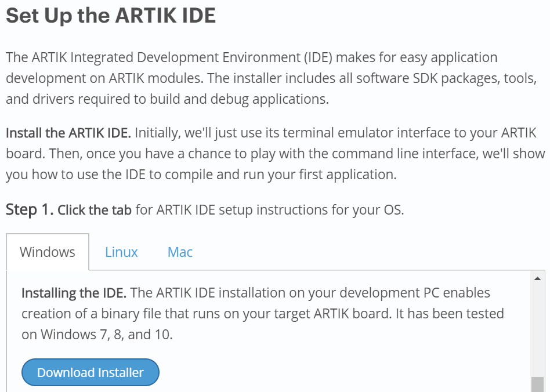
Task: Switch to the Linux tab
Action: coord(121,252)
